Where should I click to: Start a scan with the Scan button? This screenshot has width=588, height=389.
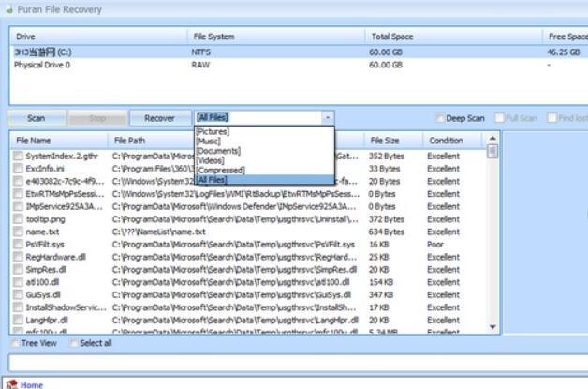[x=36, y=118]
